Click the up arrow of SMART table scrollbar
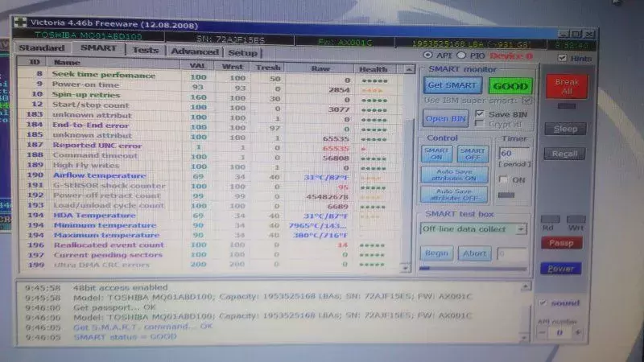The image size is (644, 362). click(x=409, y=70)
